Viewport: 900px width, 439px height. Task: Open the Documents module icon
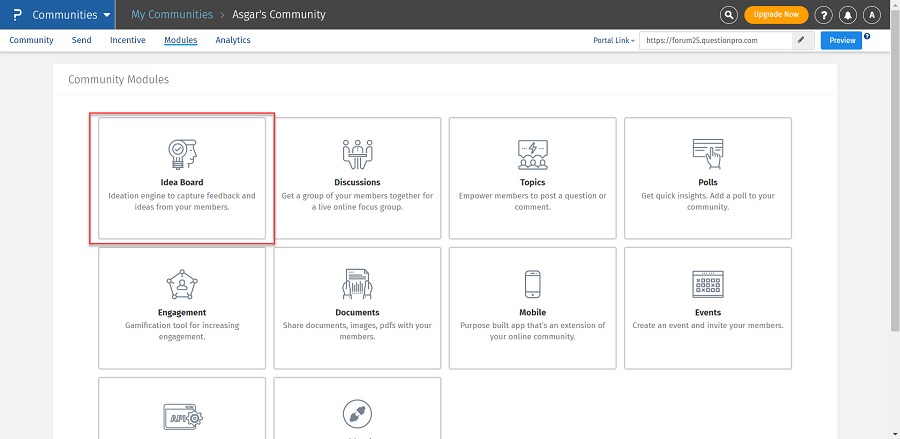point(357,284)
